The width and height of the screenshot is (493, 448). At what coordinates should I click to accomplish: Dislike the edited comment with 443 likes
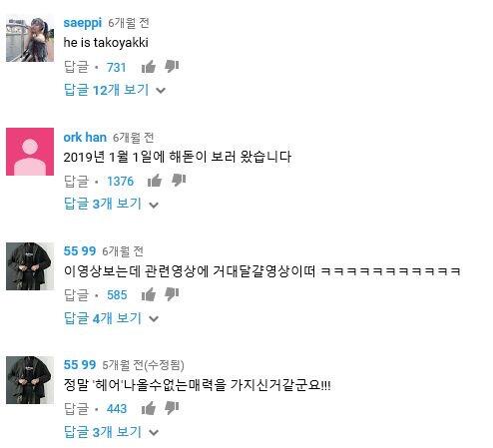tap(172, 408)
